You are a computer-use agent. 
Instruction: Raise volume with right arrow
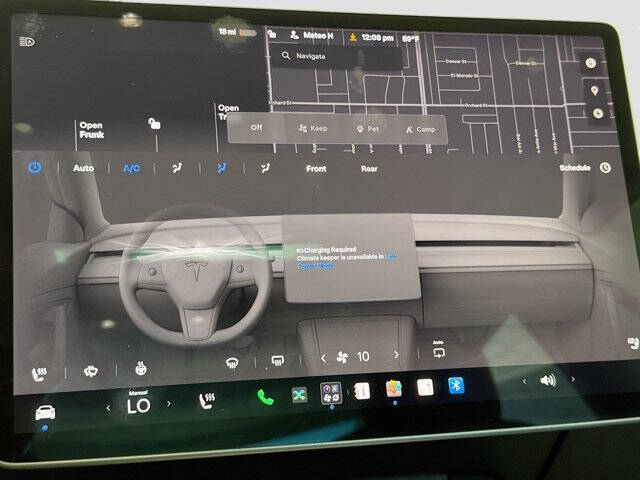[x=573, y=379]
